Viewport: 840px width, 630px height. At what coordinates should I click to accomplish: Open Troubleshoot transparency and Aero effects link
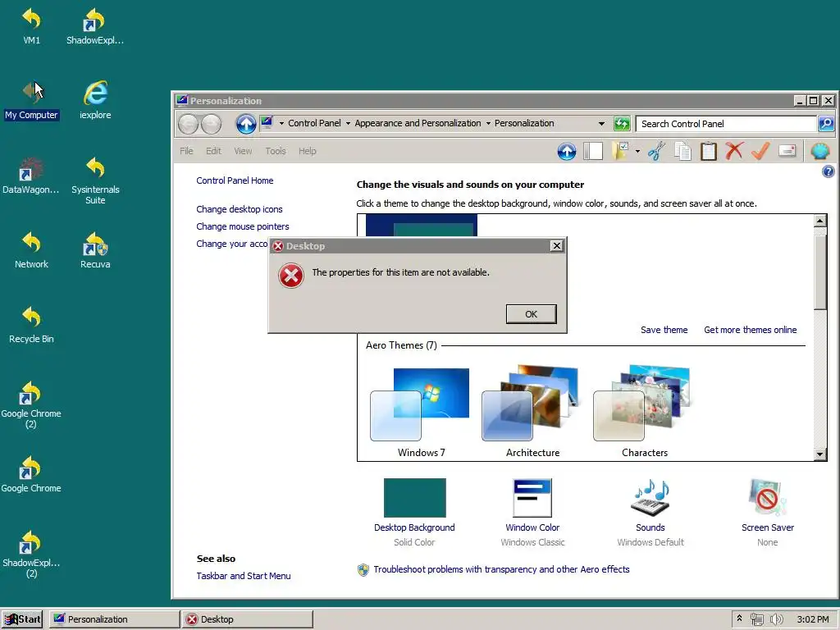[x=501, y=569]
